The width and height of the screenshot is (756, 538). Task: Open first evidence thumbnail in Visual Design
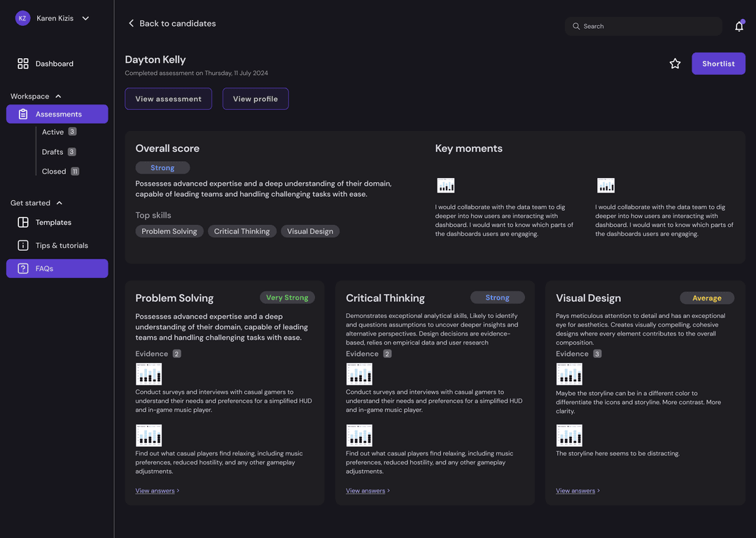[569, 374]
